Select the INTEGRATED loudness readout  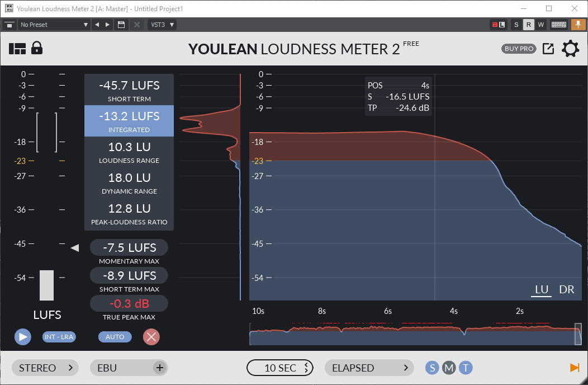tap(129, 121)
